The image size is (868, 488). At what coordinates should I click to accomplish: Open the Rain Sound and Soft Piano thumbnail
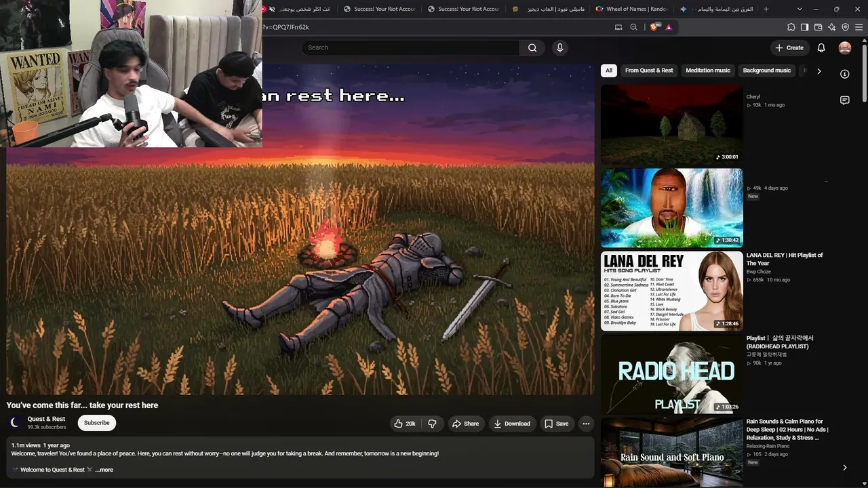point(672,452)
